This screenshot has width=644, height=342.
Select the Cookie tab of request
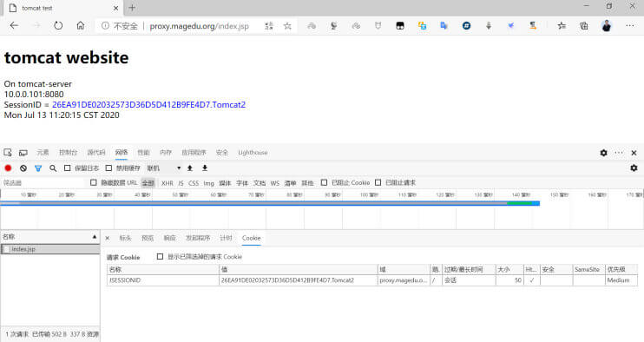click(x=252, y=238)
